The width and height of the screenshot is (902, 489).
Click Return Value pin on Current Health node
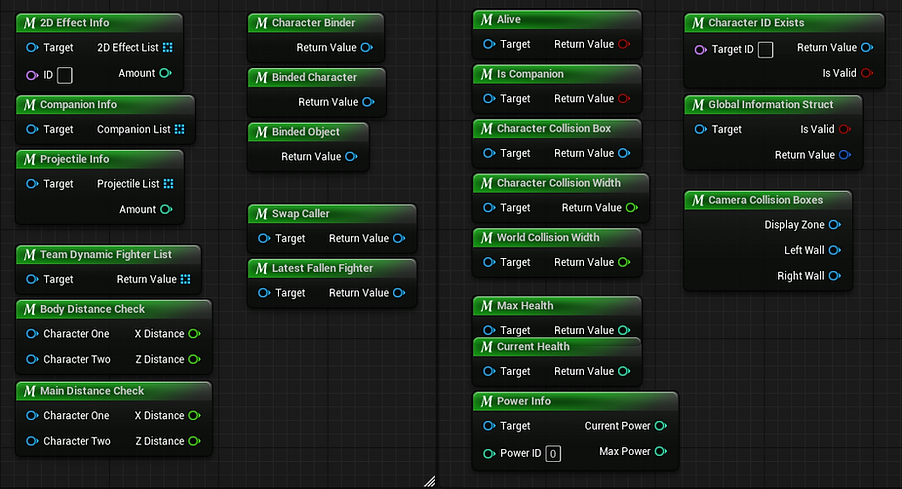(624, 371)
